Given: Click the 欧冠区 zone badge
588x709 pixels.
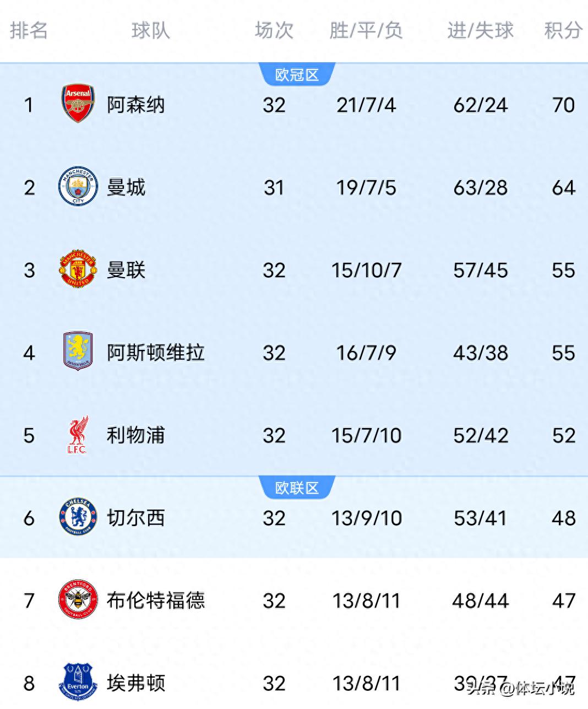Looking at the screenshot, I should tap(297, 75).
